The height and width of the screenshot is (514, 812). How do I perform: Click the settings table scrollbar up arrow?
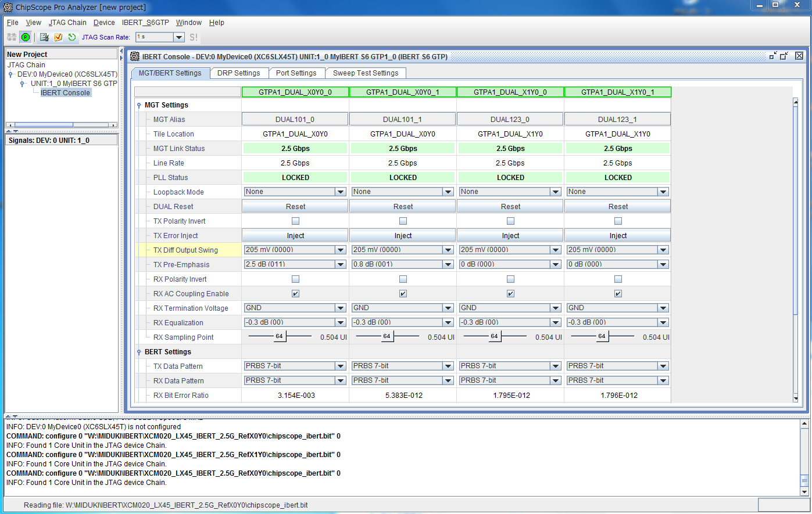click(796, 102)
